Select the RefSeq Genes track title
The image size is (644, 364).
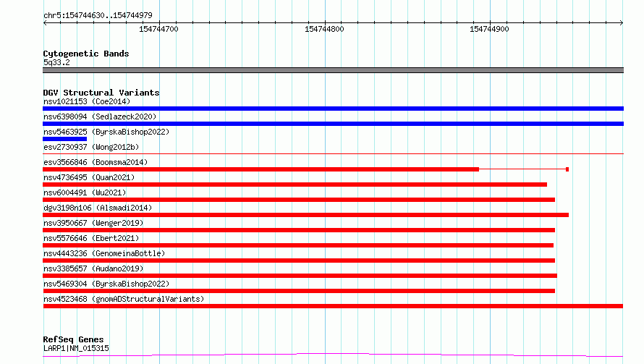coord(73,339)
